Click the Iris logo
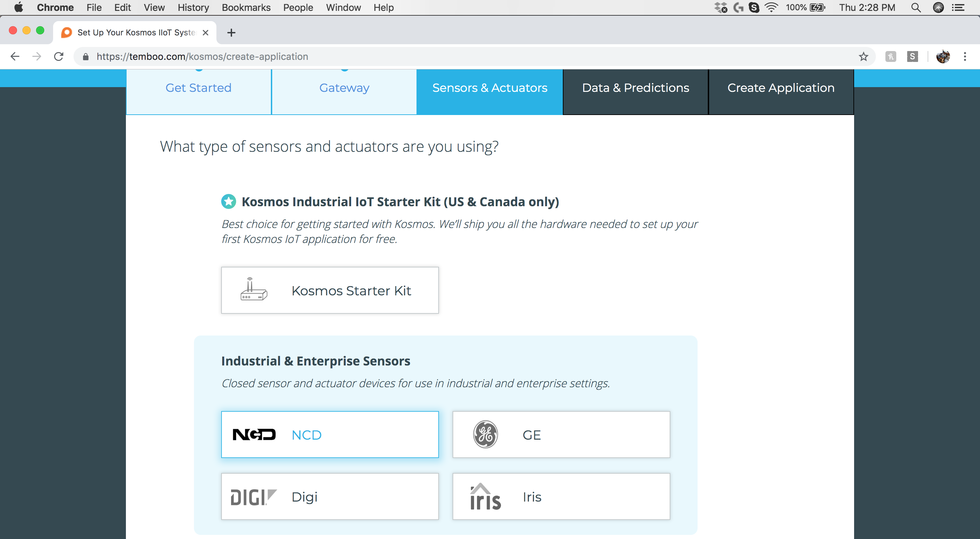Viewport: 980px width, 539px height. pyautogui.click(x=485, y=496)
